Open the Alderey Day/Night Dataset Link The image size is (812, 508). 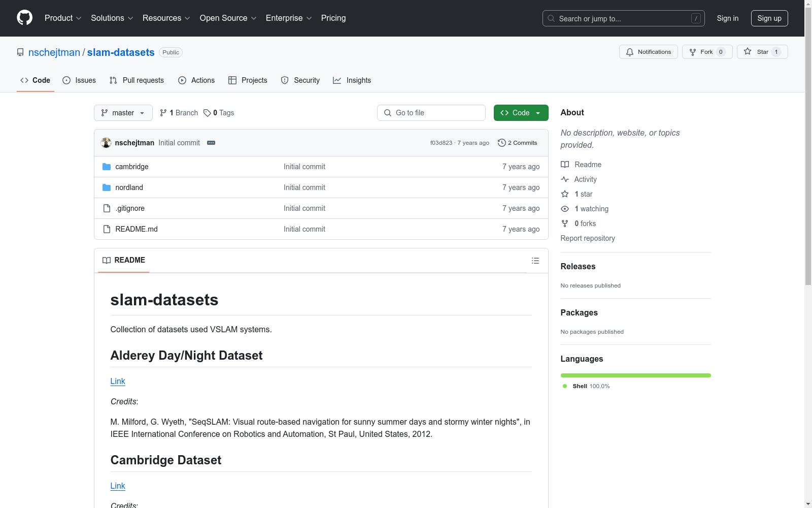118,381
